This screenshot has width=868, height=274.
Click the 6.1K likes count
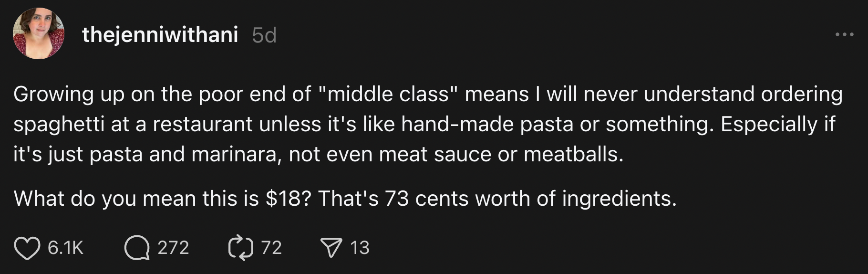pos(65,248)
